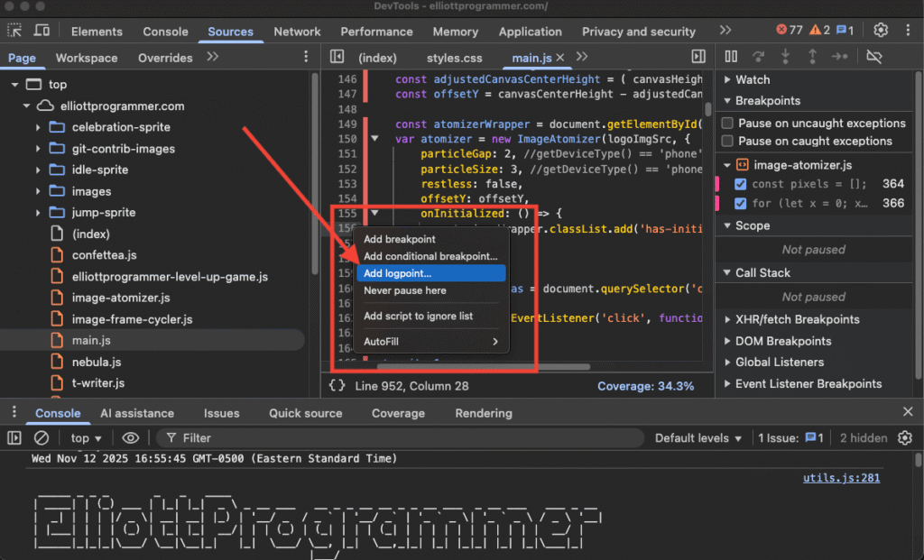This screenshot has width=924, height=560.
Task: Click the Coverage: 34.3% link
Action: tap(645, 386)
